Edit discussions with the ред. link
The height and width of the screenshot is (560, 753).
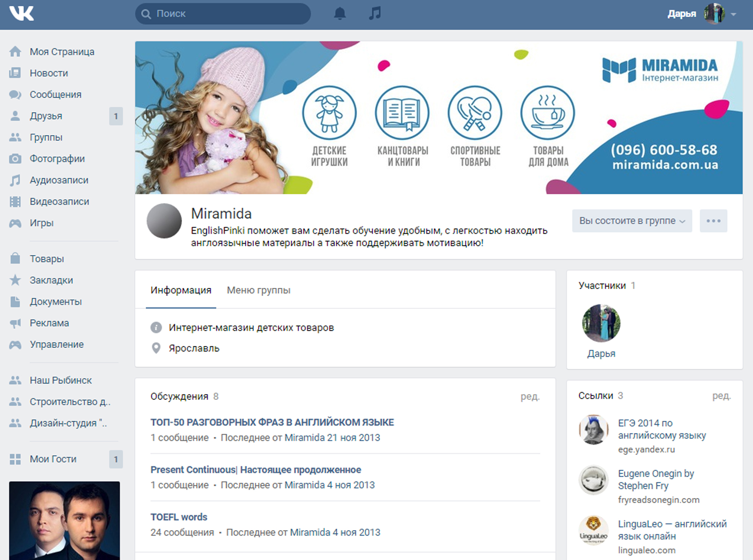point(530,396)
